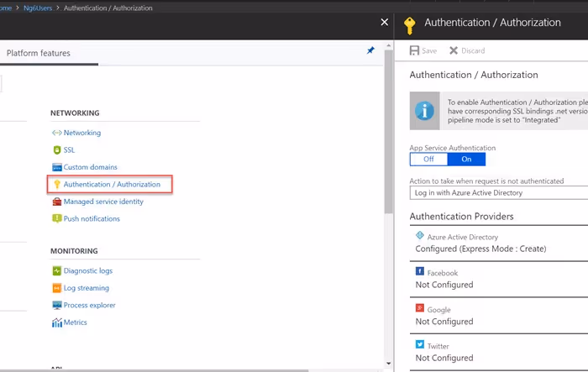Click the Custom domains icon

pyautogui.click(x=56, y=167)
